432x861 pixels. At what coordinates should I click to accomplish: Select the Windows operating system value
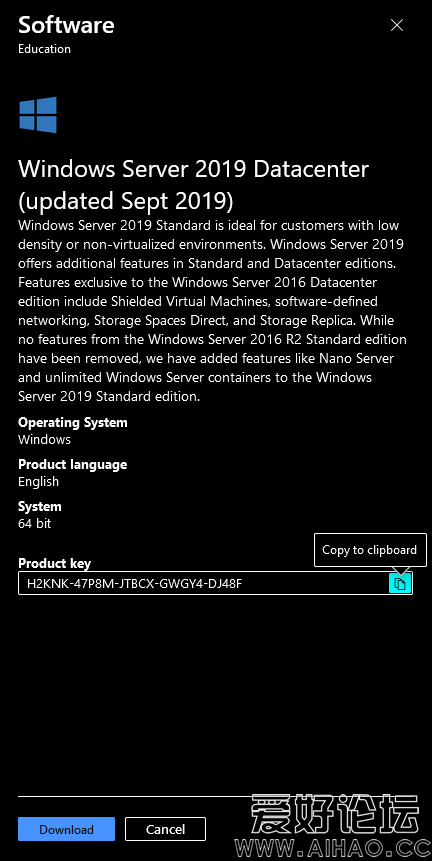[44, 440]
